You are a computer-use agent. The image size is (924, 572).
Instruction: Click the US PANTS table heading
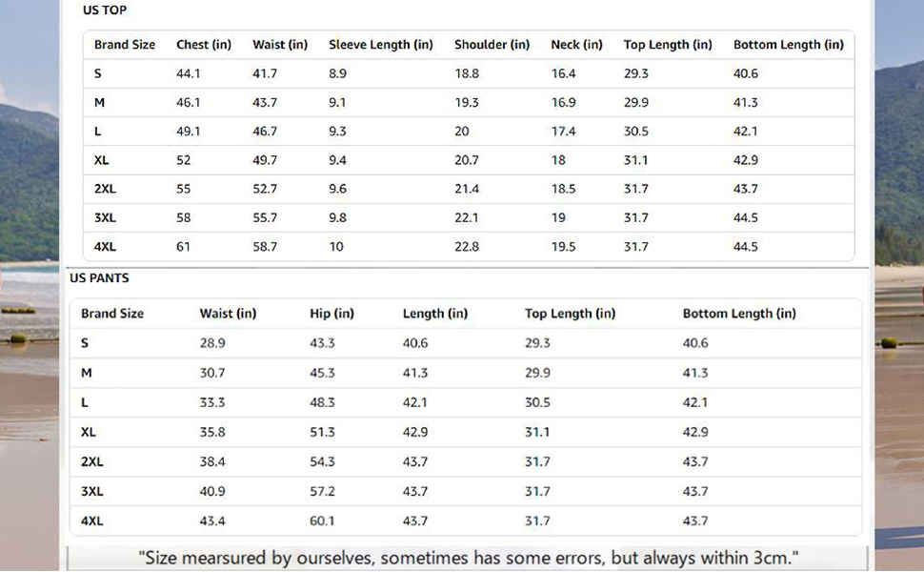click(99, 278)
